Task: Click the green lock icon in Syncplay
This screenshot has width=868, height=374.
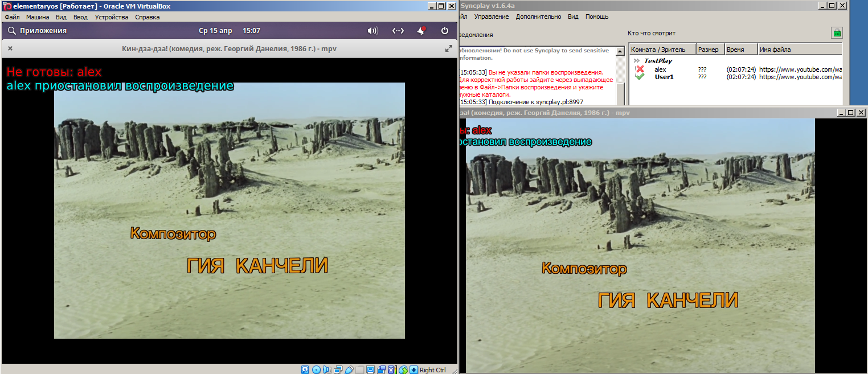Action: [x=837, y=33]
